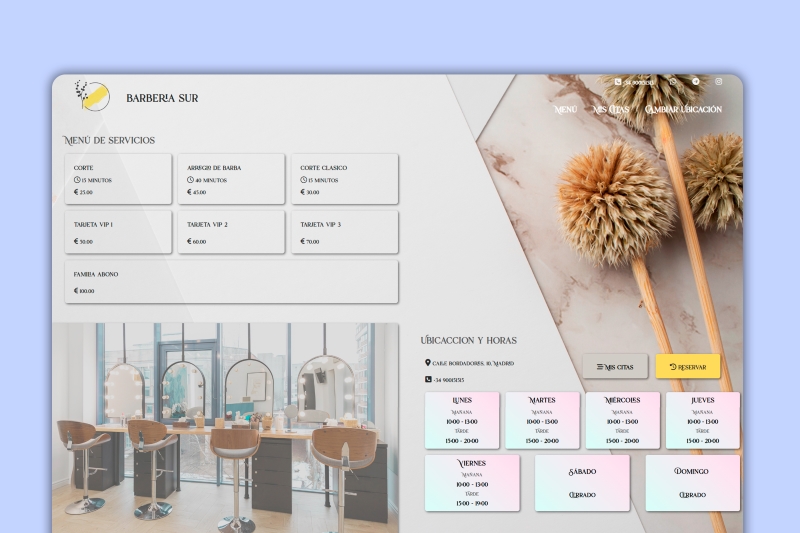This screenshot has width=800, height=533.
Task: Click the phone icon in top header
Action: pyautogui.click(x=618, y=82)
